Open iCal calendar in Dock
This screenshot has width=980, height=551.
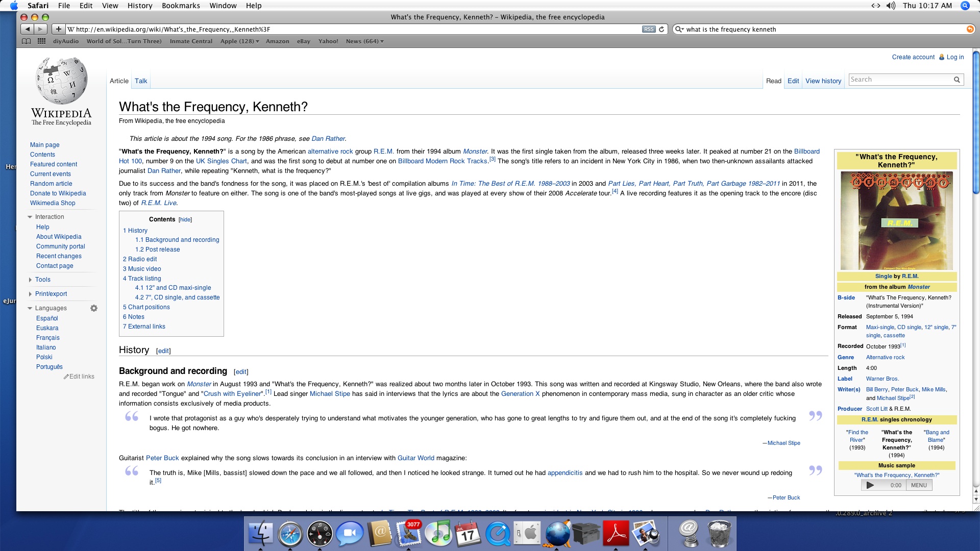pos(468,533)
